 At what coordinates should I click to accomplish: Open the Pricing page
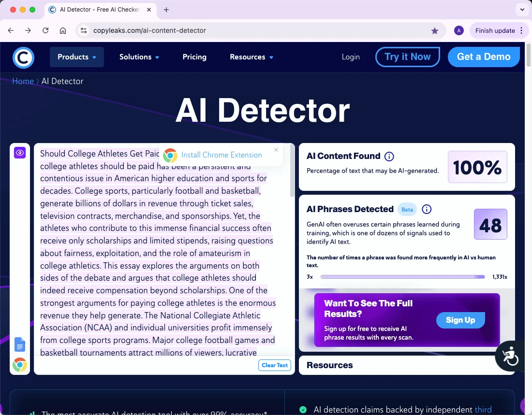coord(194,57)
